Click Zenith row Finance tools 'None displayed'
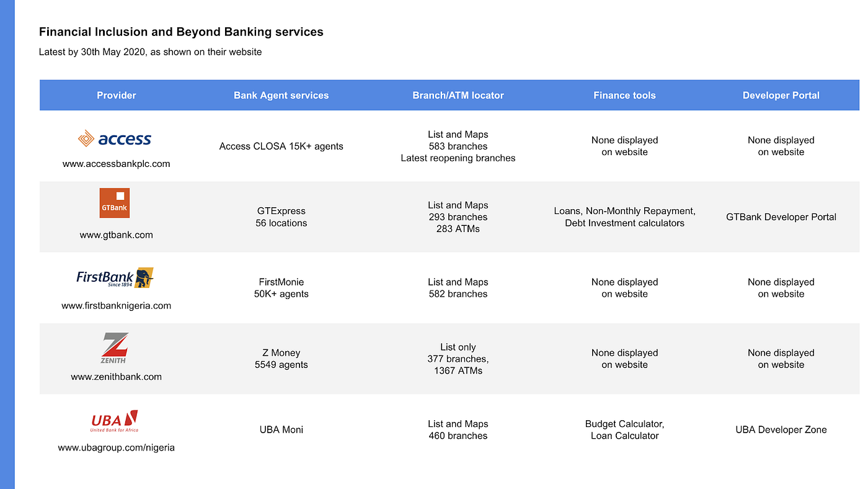The width and height of the screenshot is (868, 489). (624, 359)
